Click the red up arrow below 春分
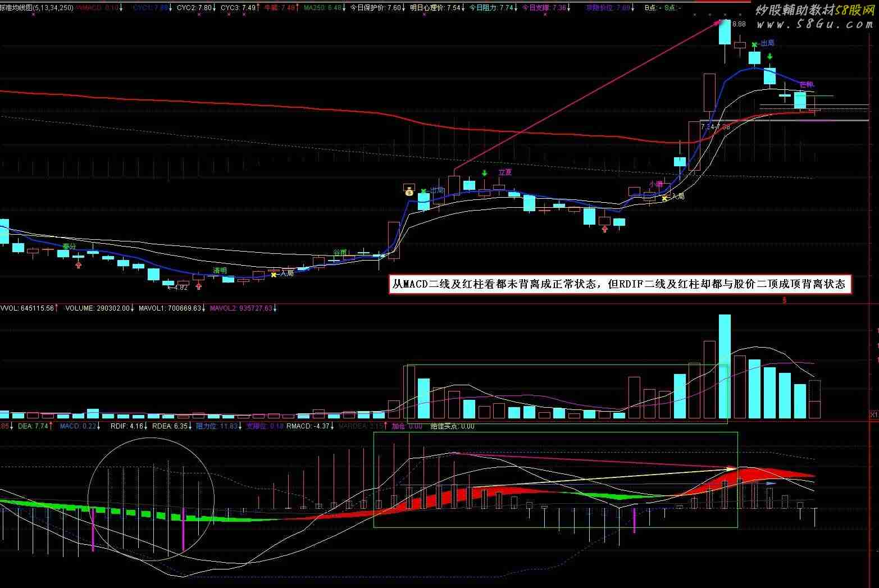The image size is (879, 588). pos(79,265)
